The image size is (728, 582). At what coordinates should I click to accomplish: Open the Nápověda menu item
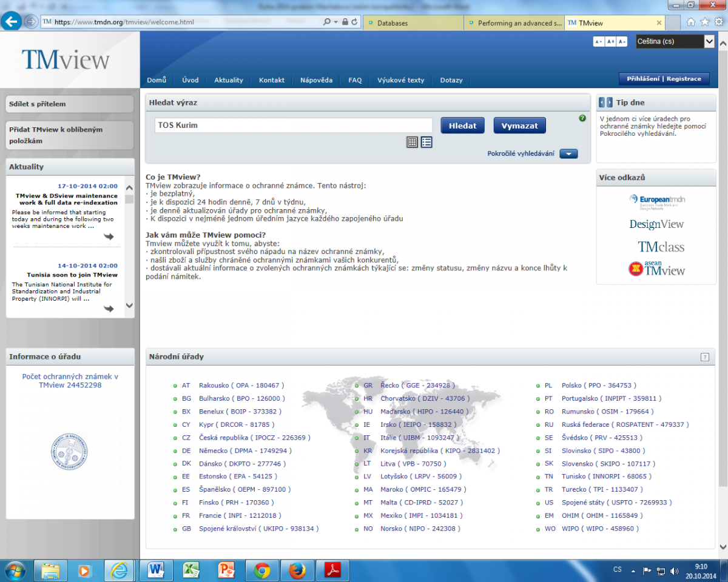(x=316, y=80)
